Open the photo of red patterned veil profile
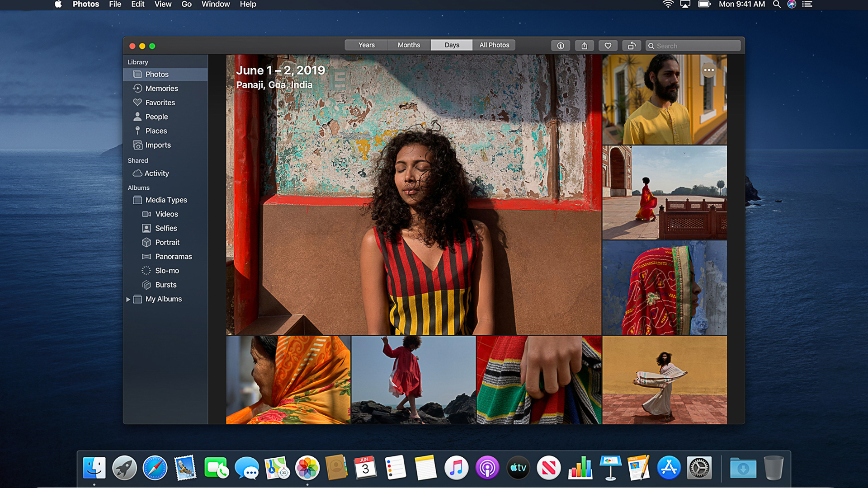868x488 pixels. [665, 287]
